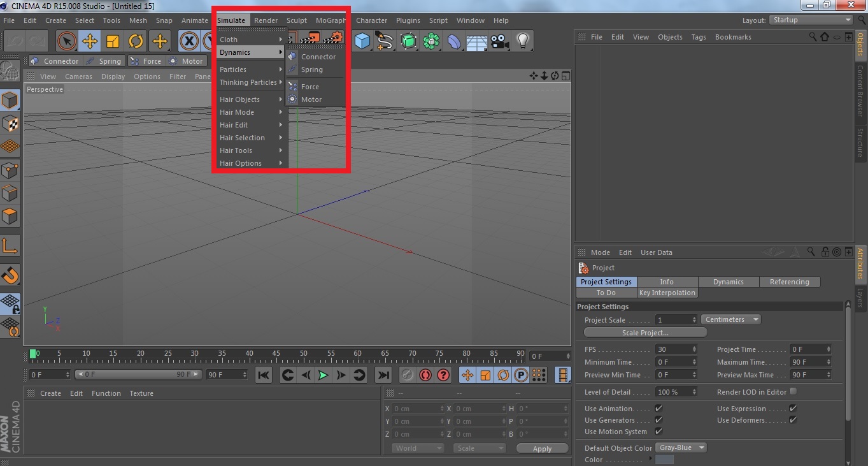Image resolution: width=868 pixels, height=466 pixels.
Task: Click the Force palette button
Action: point(146,61)
